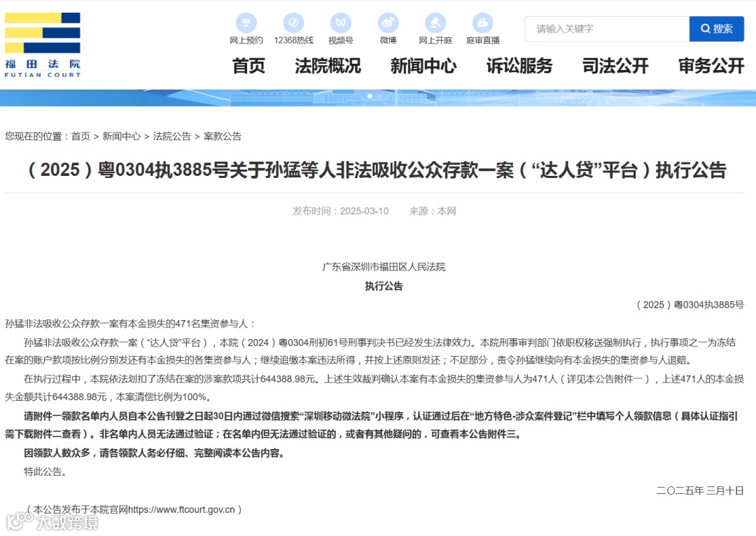This screenshot has height=536, width=756.
Task: Click 首页 in the breadcrumb
Action: point(80,137)
